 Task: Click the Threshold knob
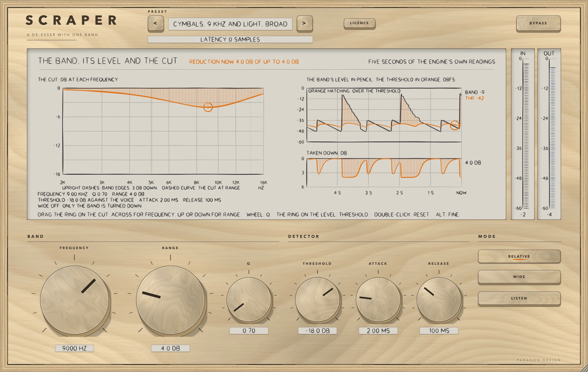(x=318, y=299)
